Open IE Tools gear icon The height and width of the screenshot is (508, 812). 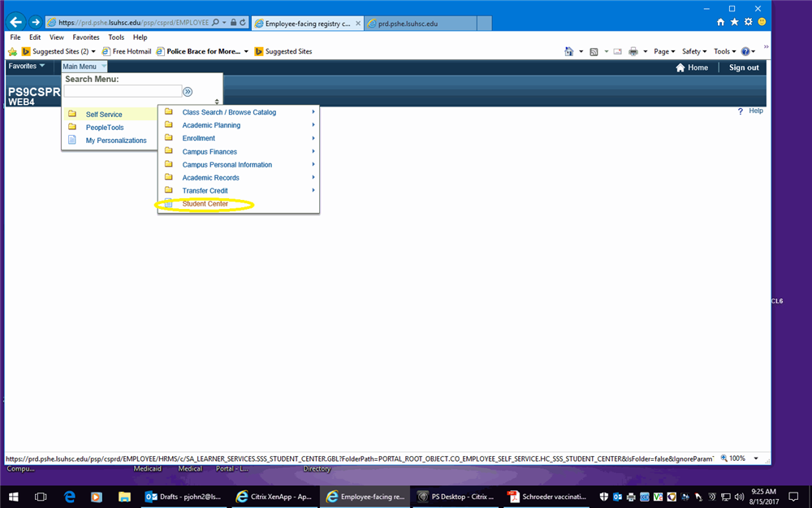click(748, 22)
